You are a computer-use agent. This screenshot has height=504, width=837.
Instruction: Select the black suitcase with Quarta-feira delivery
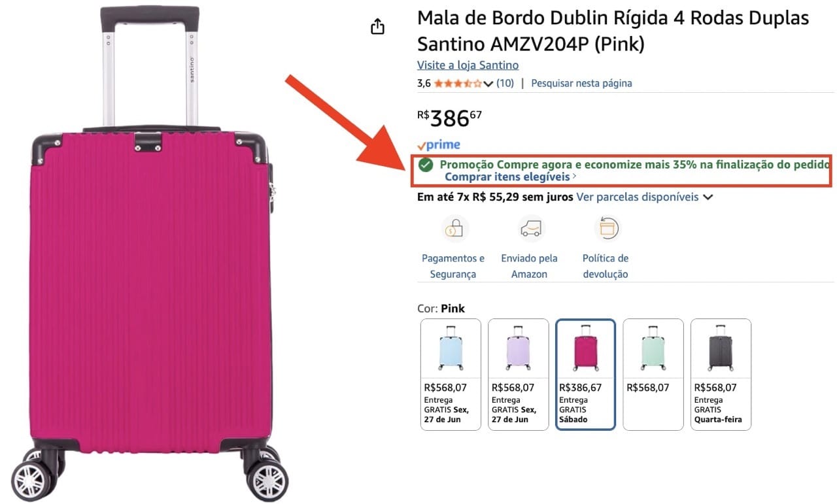721,375
